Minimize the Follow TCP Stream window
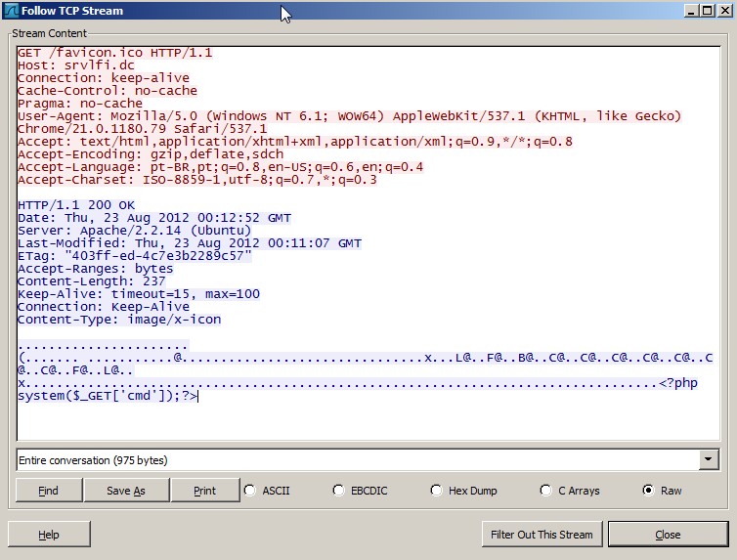Viewport: 737px width, 560px height. click(690, 11)
